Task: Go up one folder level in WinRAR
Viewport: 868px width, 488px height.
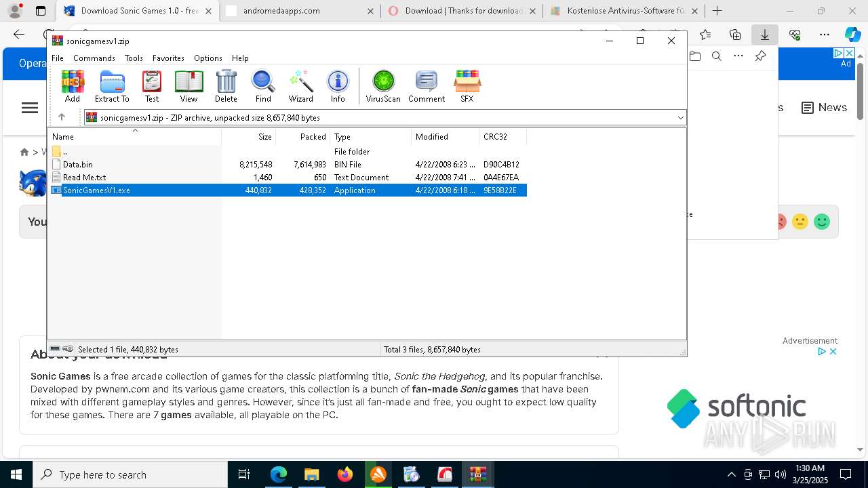Action: click(62, 117)
